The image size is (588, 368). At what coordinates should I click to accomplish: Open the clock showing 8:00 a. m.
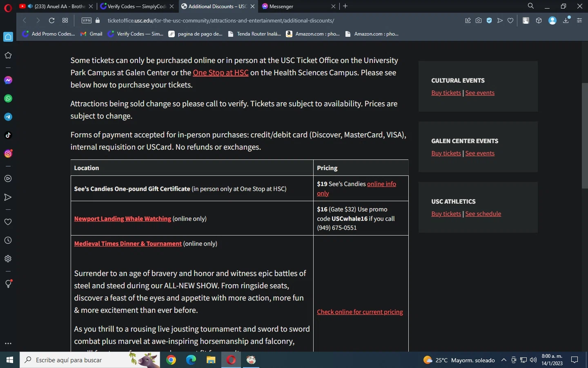552,360
